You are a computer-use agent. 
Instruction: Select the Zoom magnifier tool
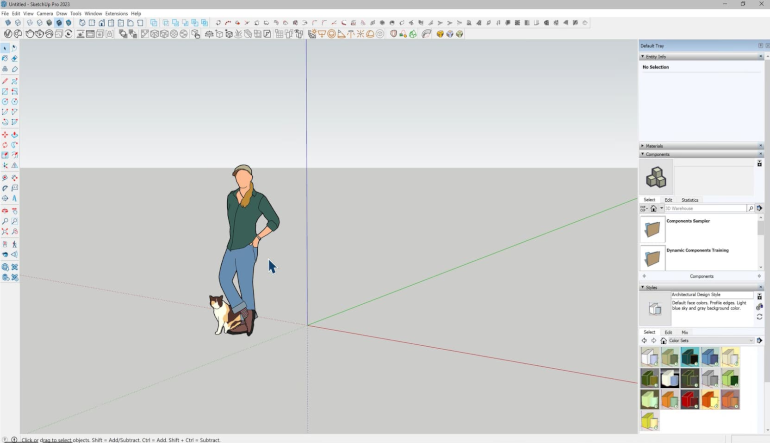[5, 221]
